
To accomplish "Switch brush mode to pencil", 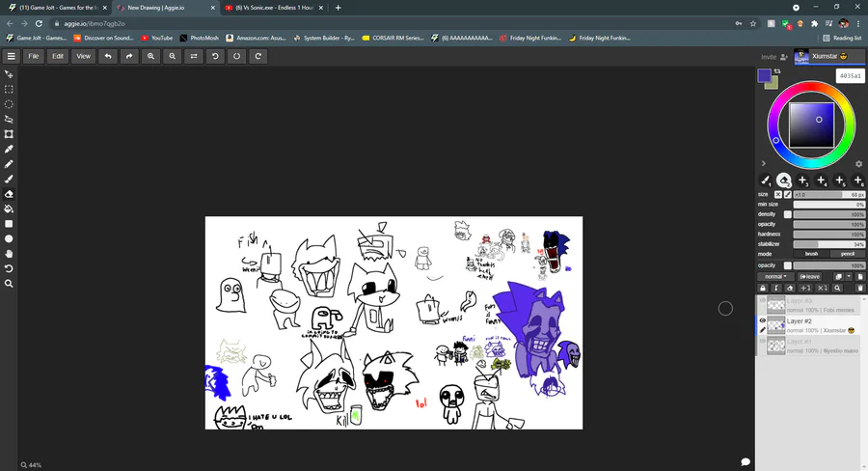I will (x=848, y=254).
